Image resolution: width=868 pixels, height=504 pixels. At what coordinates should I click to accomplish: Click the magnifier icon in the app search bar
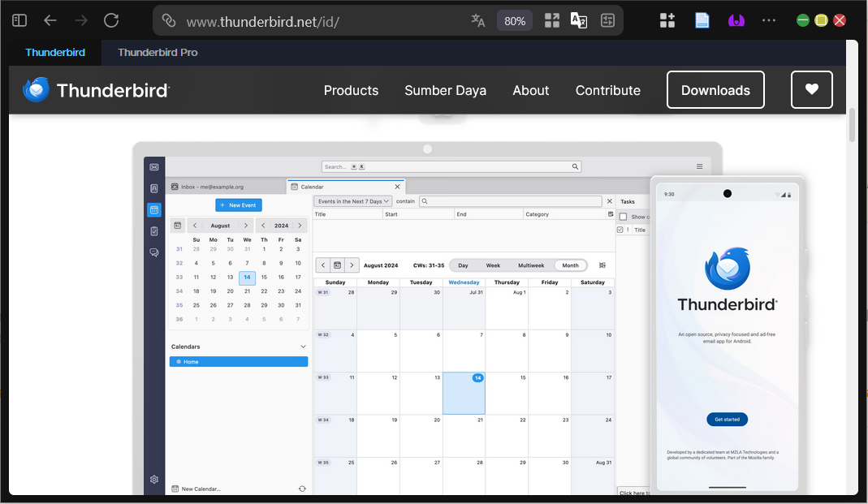tap(575, 166)
